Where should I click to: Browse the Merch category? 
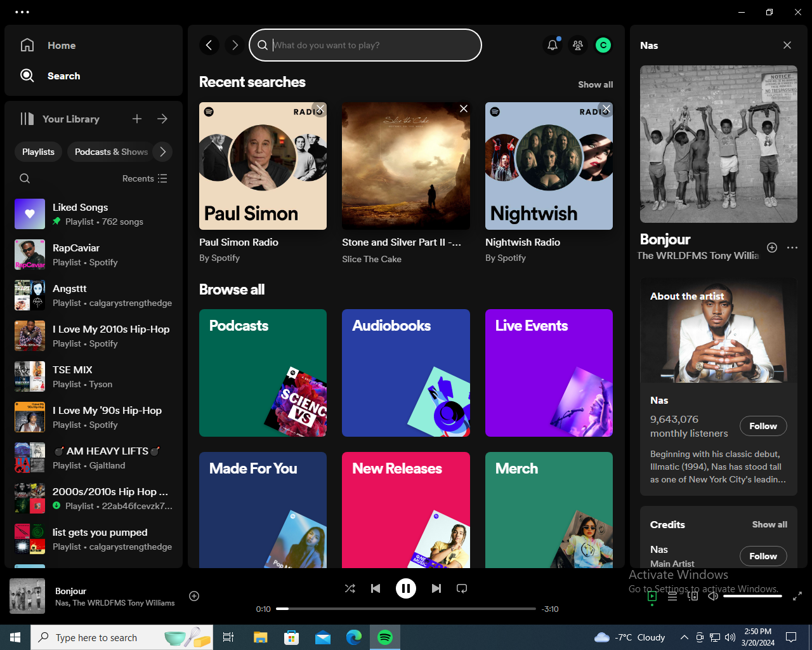click(x=549, y=510)
